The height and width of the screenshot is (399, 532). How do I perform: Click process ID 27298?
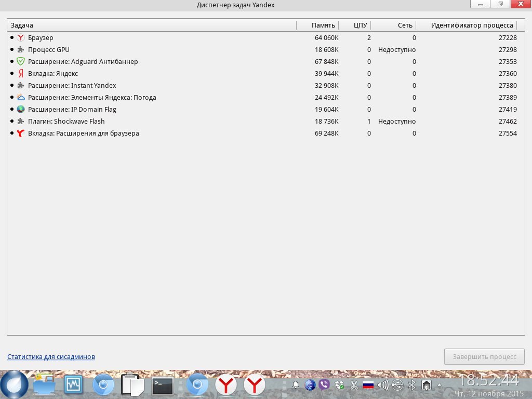[x=508, y=49]
